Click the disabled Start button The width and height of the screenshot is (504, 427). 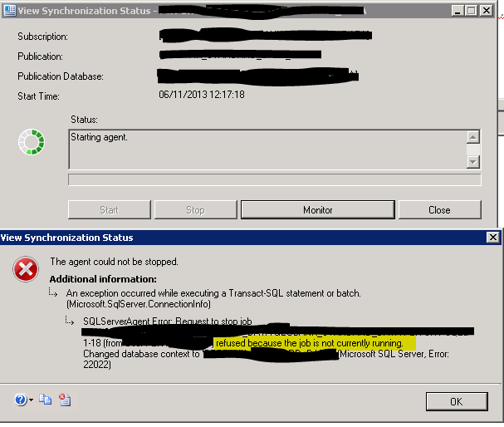(110, 210)
